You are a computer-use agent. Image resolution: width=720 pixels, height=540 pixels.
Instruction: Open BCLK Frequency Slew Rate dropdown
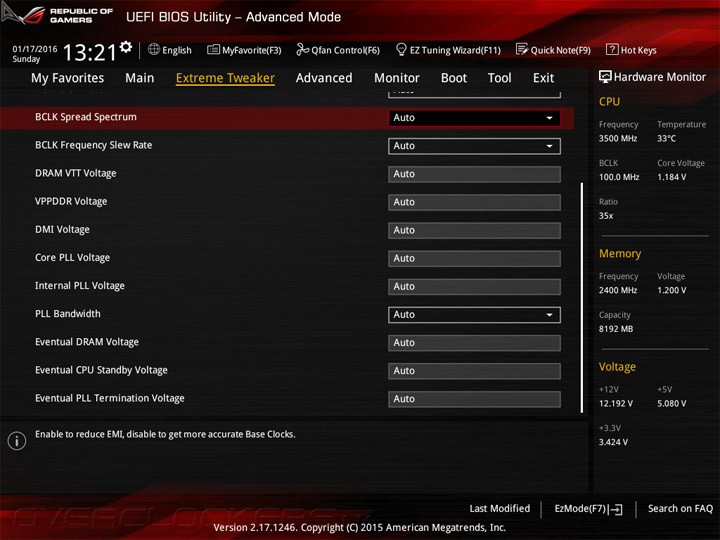(474, 146)
